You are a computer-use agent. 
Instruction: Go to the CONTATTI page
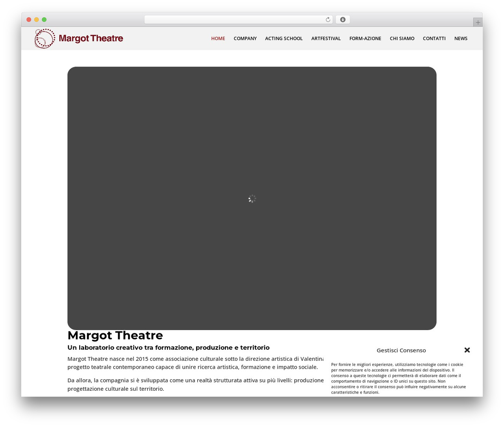434,39
